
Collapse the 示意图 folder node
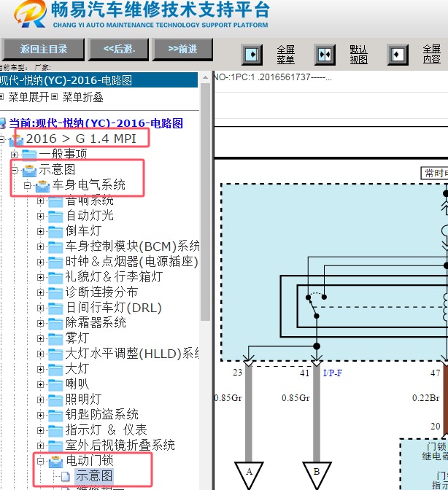14,171
